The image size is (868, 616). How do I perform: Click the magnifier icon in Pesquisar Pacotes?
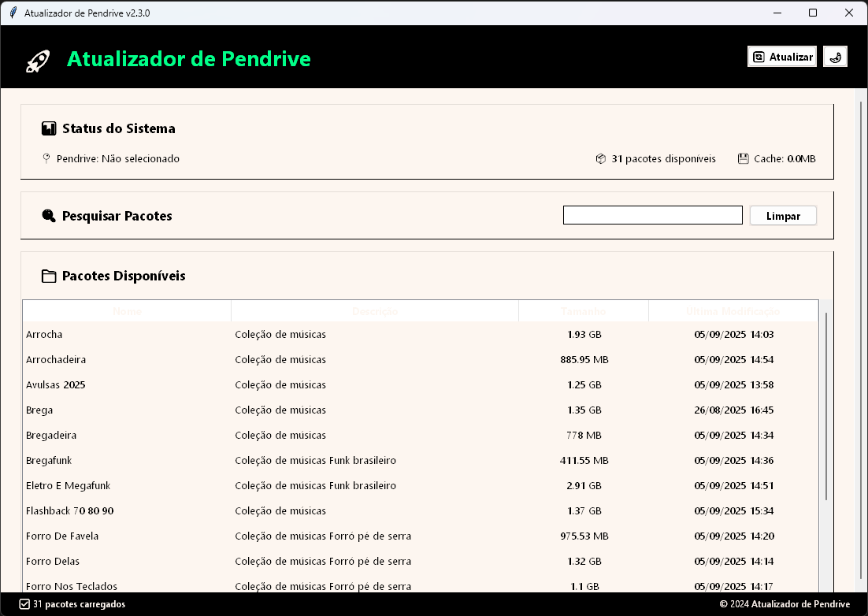[x=49, y=215]
